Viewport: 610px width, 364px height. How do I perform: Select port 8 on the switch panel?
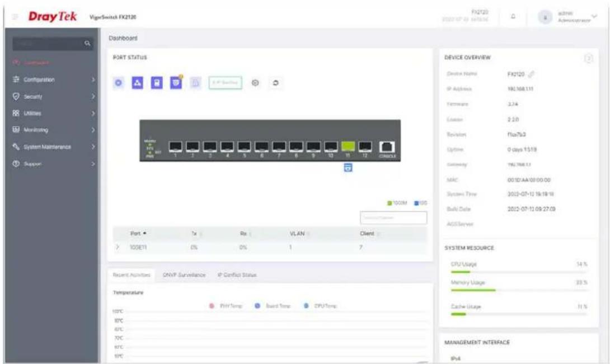(x=296, y=147)
